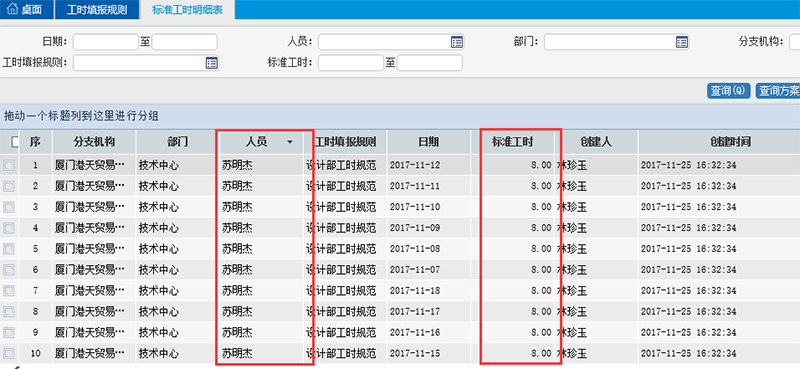Click the home icon on the 桌面 tab
This screenshot has height=369, width=800.
13,10
